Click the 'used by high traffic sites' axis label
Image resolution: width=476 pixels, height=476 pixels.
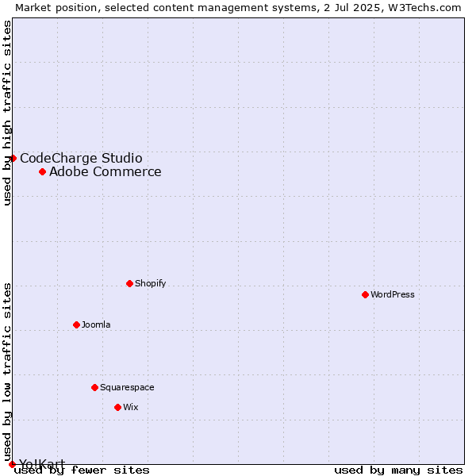6,113
